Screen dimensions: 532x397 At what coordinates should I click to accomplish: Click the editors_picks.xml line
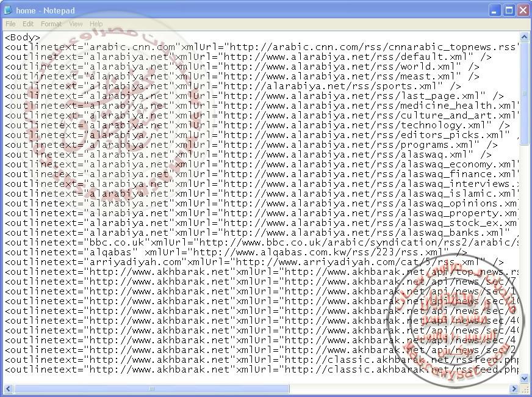point(262,135)
